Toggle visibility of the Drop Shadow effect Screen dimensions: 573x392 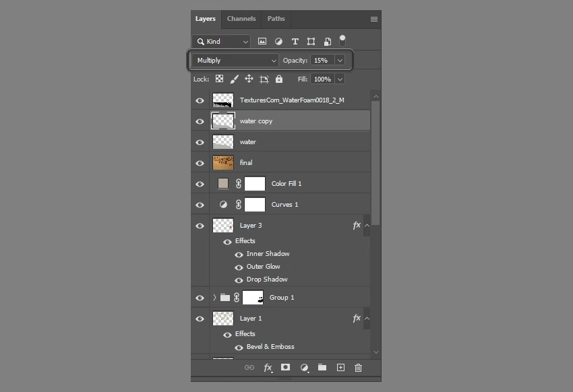[238, 280]
